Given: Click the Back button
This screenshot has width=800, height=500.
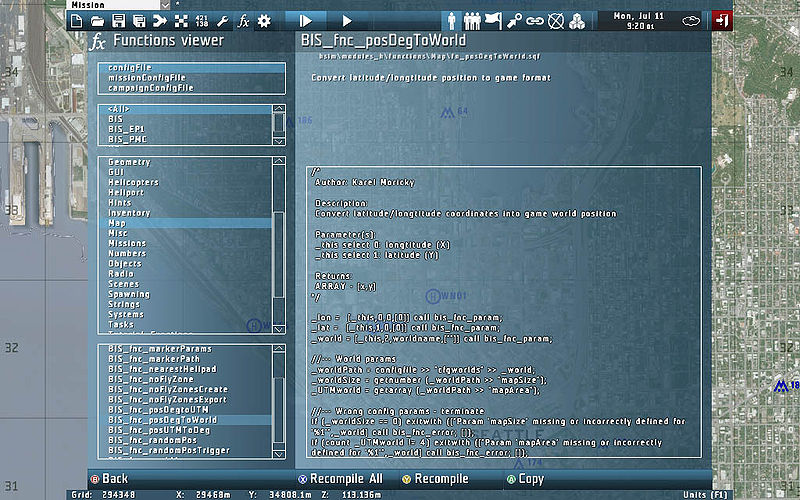Looking at the screenshot, I should pyautogui.click(x=109, y=479).
